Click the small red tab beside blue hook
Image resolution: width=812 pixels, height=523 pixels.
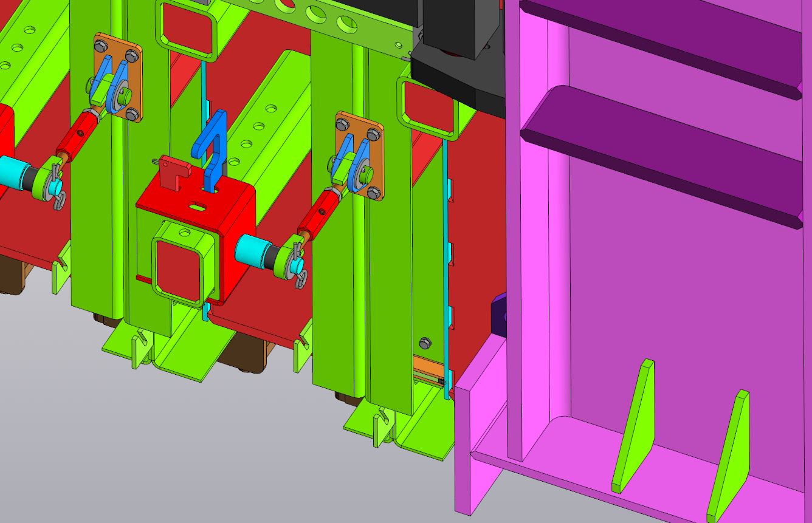[173, 168]
